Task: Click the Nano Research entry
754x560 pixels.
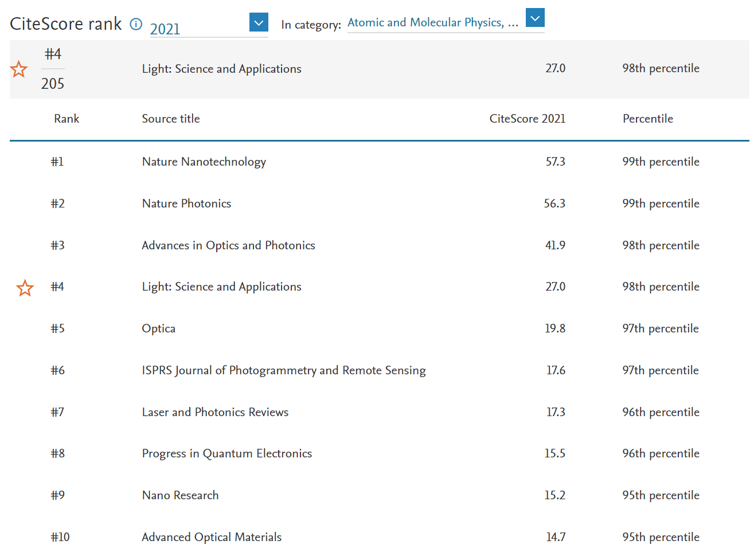Action: point(180,495)
